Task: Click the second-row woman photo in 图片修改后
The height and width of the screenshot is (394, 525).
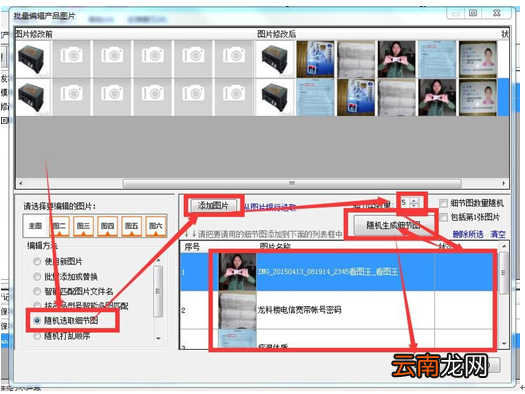Action: (x=437, y=97)
